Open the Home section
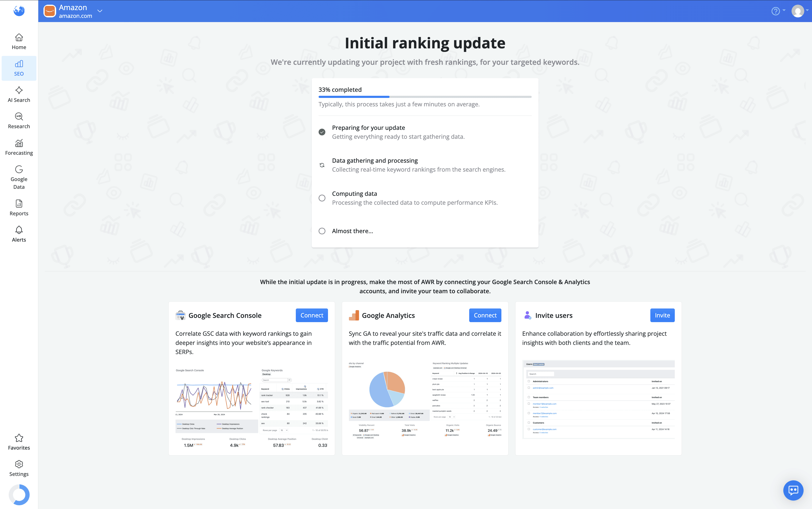This screenshot has width=812, height=509. [19, 42]
